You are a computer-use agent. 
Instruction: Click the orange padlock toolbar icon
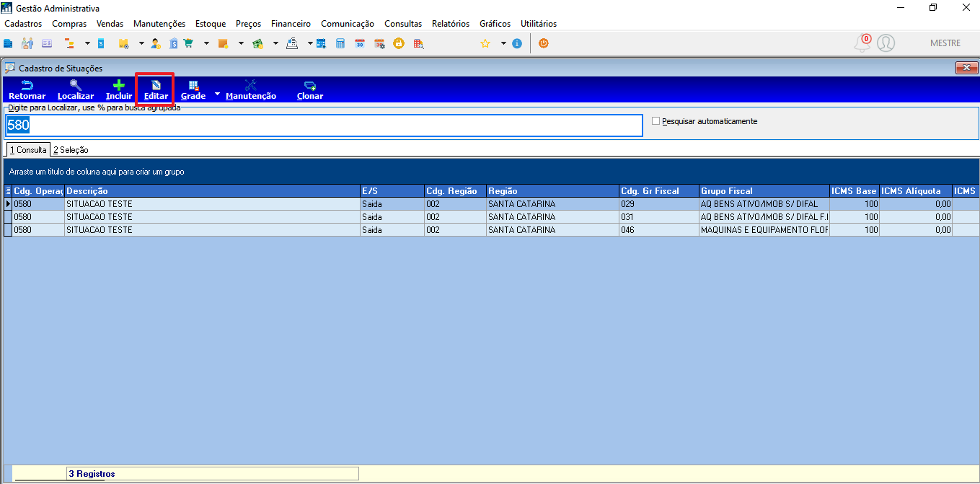pos(398,43)
